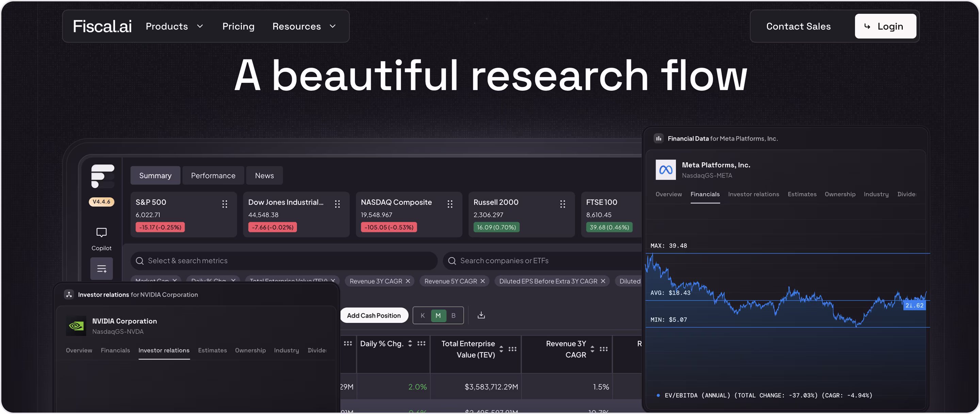Select the M unit toggle
Viewport: 980px width, 414px height.
[438, 316]
